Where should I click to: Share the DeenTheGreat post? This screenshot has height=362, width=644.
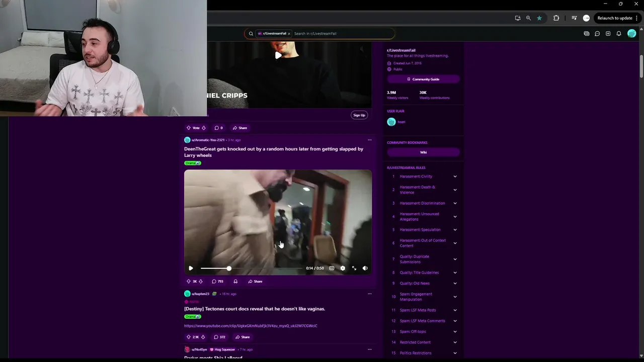point(255,282)
